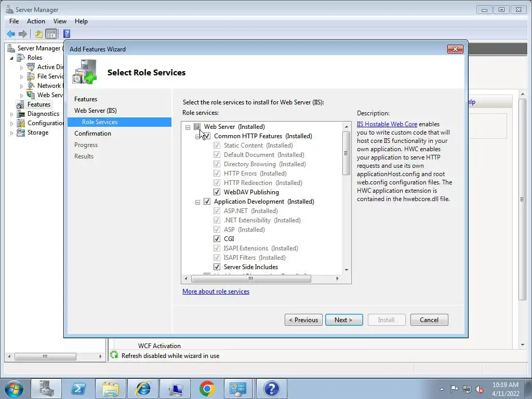The height and width of the screenshot is (399, 532).
Task: Toggle the Show/Hide console tree icon
Action: click(51, 34)
